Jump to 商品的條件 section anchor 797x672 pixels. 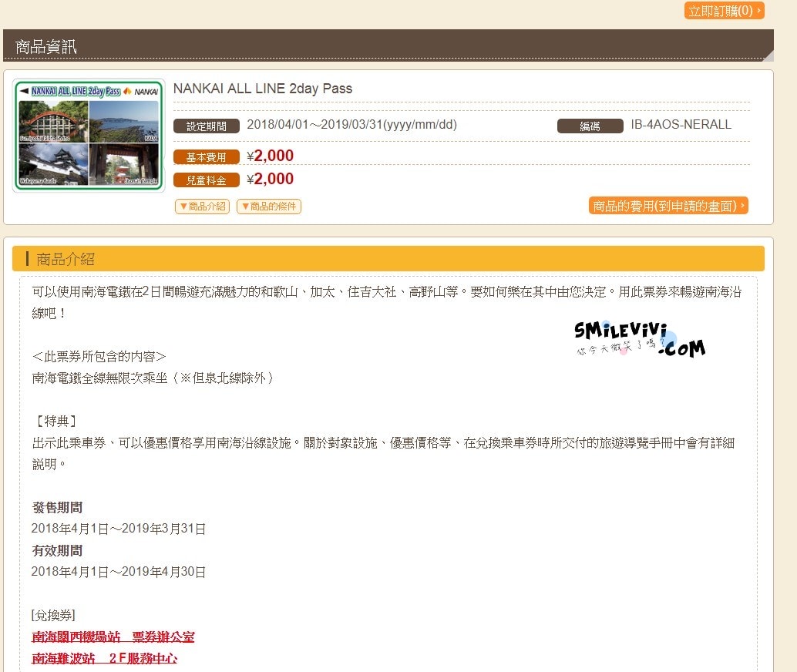pyautogui.click(x=269, y=207)
